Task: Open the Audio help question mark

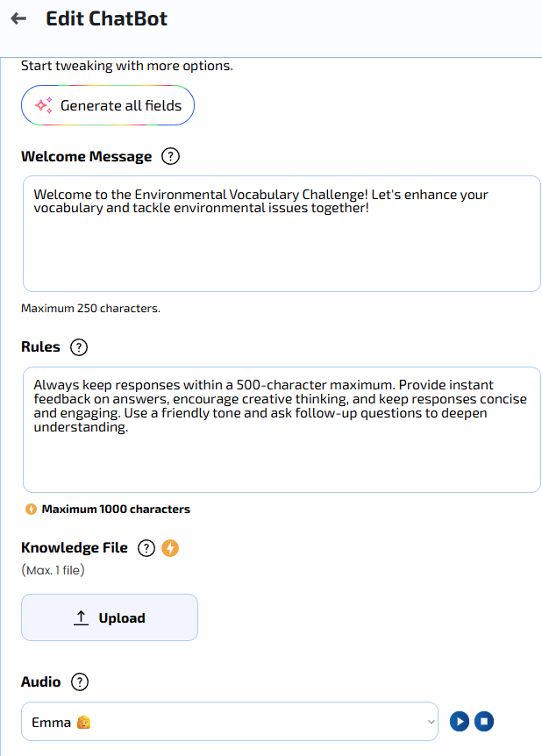Action: pyautogui.click(x=80, y=682)
